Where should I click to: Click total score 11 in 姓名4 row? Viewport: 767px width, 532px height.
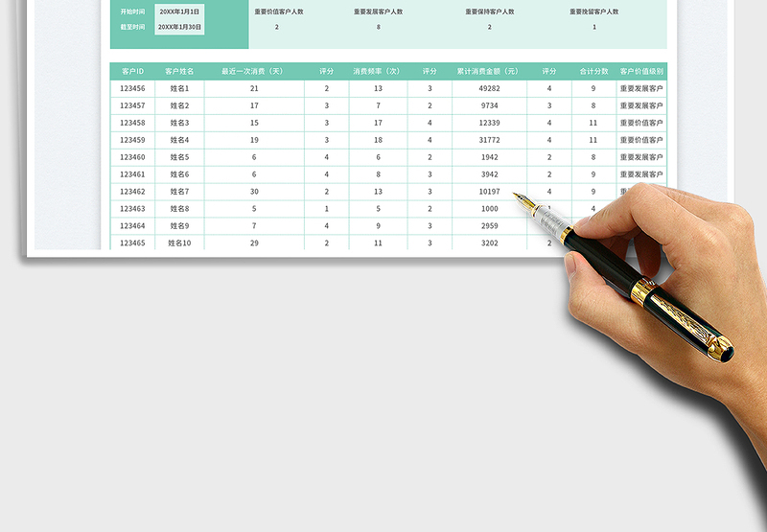click(x=593, y=140)
